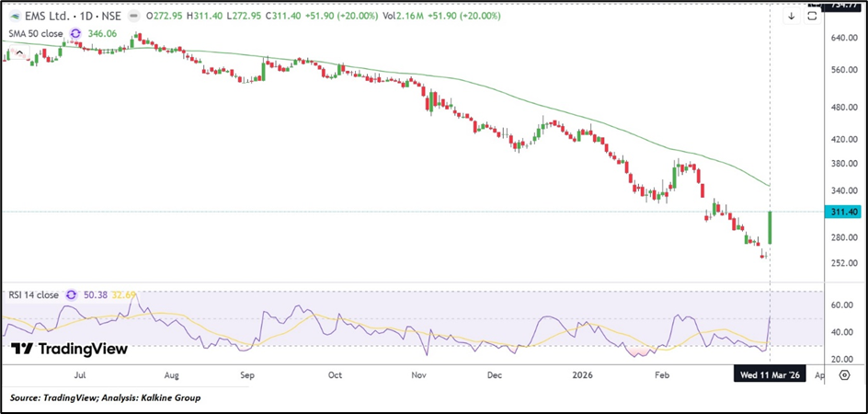Click the large green candle on the far right
The image size is (868, 414).
(769, 227)
